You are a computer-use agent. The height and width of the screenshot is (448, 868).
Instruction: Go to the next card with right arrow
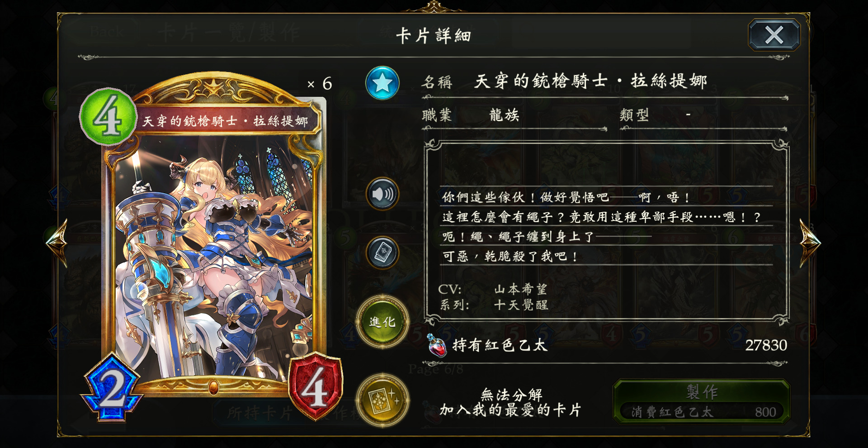810,242
